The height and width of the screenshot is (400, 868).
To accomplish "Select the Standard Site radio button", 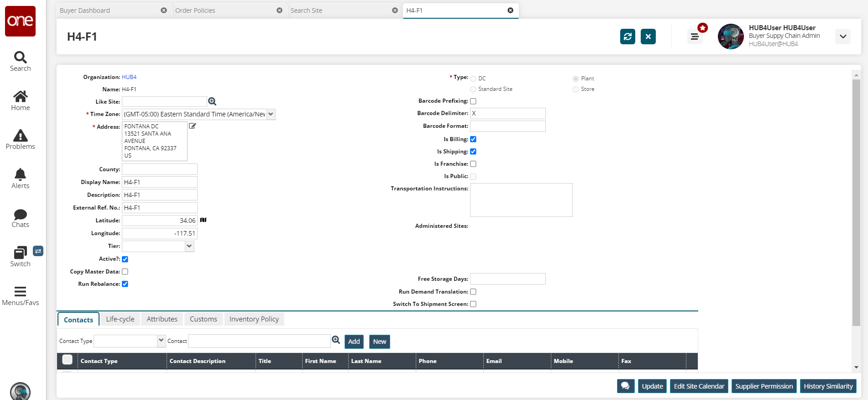I will [x=473, y=89].
